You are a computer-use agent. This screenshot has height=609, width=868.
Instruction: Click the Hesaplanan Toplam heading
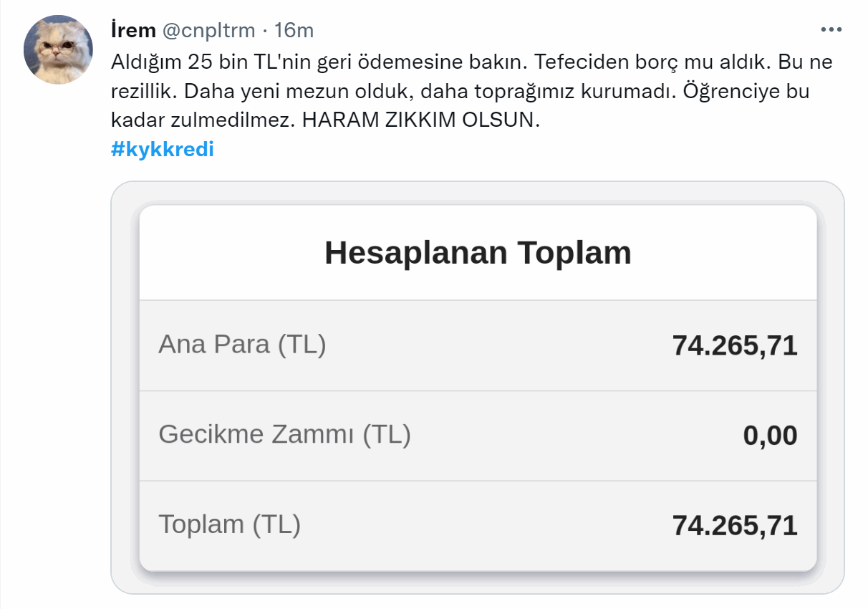click(478, 253)
